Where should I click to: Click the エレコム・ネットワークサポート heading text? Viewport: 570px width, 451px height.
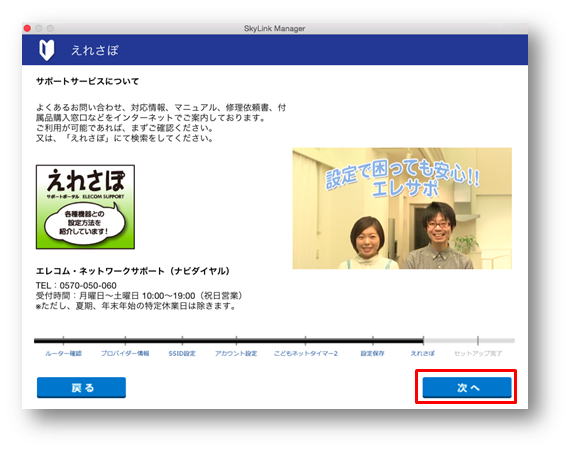133,271
